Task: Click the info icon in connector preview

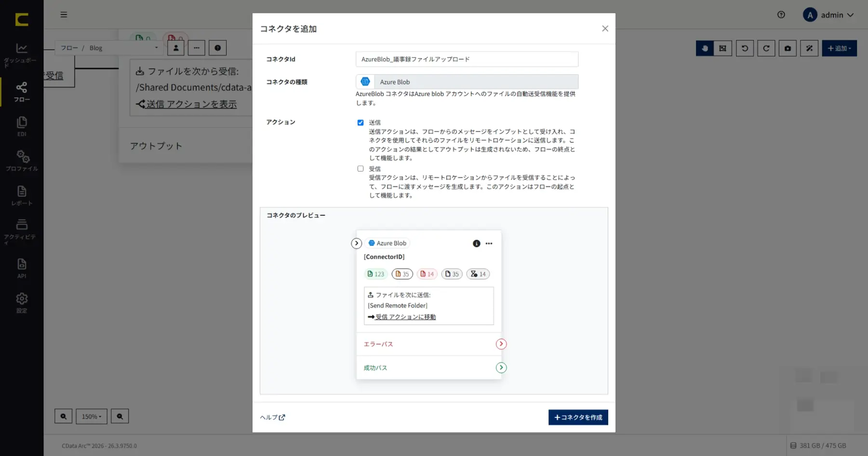Action: [x=476, y=244]
